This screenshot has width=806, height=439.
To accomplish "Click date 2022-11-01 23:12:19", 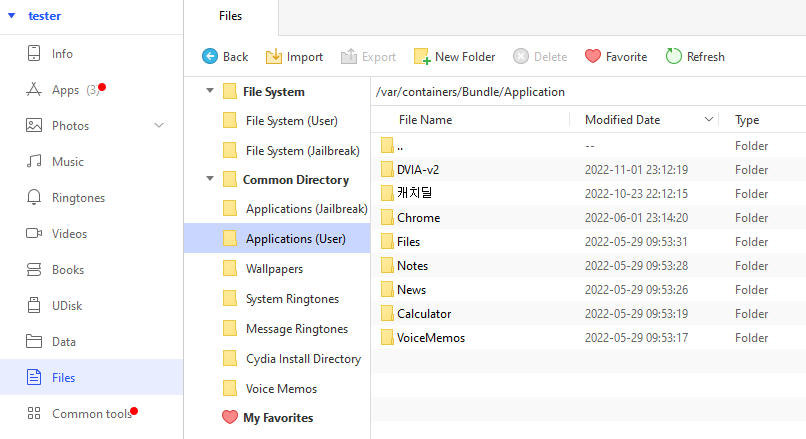I will 636,170.
